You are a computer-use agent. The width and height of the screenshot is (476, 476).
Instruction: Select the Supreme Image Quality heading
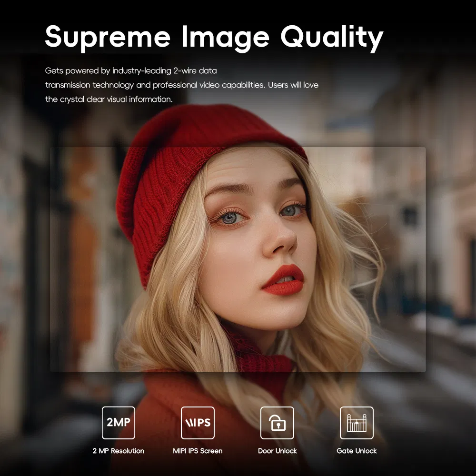213,36
